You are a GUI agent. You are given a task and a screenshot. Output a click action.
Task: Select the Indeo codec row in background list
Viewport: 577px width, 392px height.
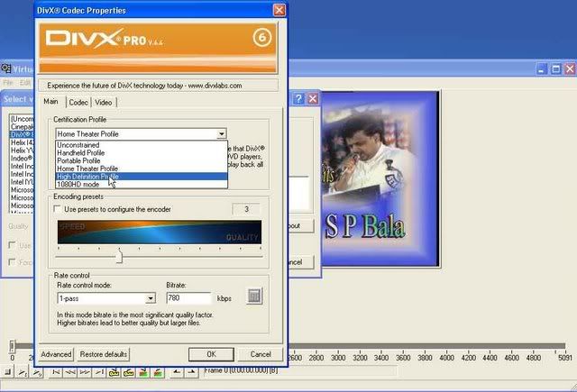[x=22, y=159]
